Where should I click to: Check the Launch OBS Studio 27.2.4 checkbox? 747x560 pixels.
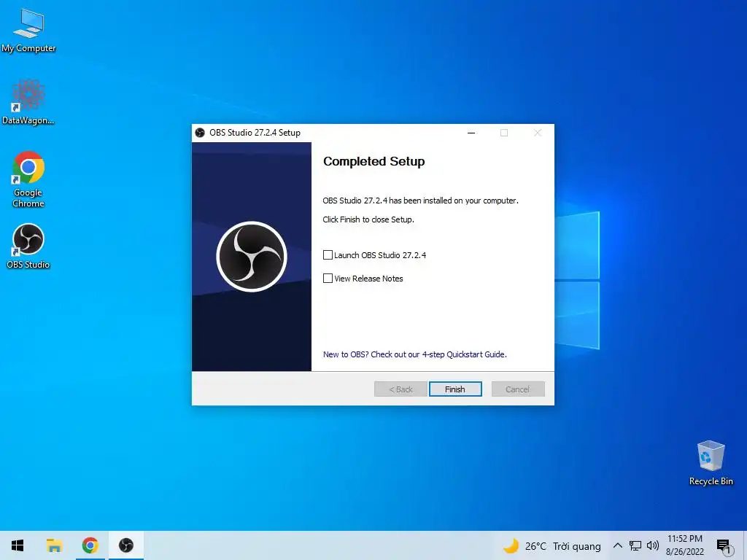tap(328, 254)
